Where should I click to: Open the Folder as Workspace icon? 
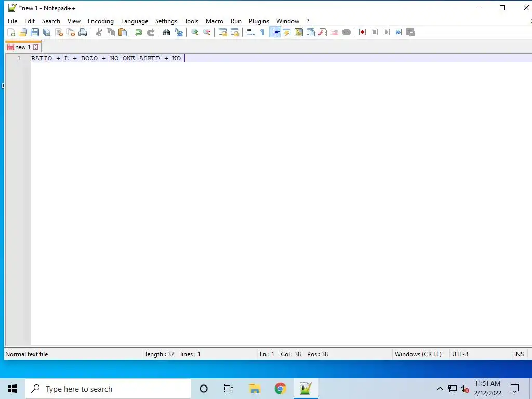coord(335,32)
